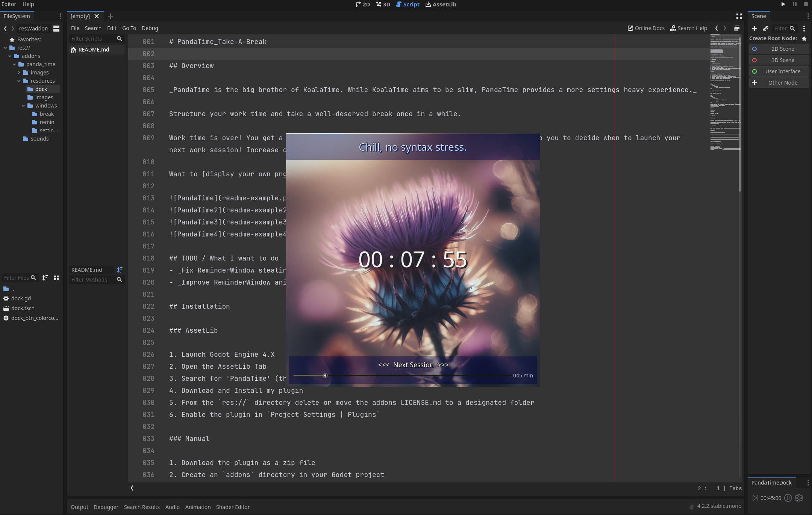Toggle distraction-free mode icon

pos(739,16)
